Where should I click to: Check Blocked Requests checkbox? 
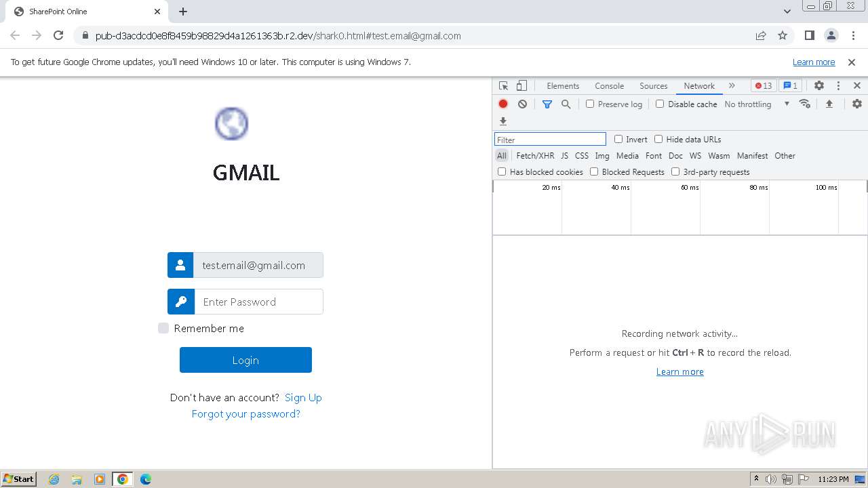point(594,172)
